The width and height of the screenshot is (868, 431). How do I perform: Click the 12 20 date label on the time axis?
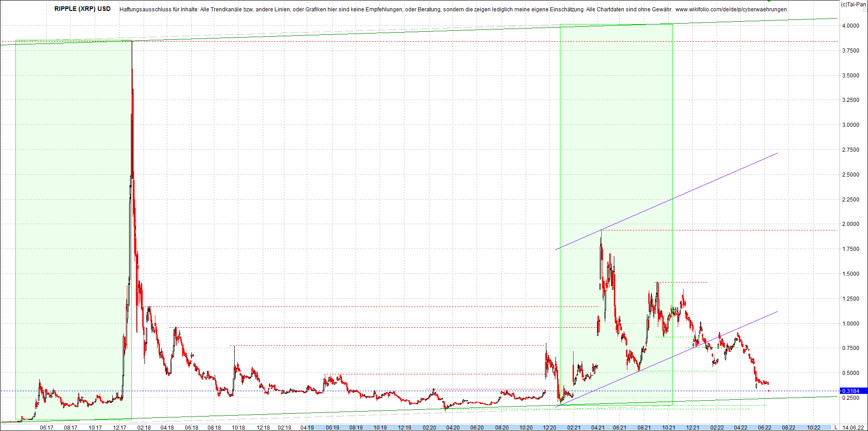click(550, 427)
